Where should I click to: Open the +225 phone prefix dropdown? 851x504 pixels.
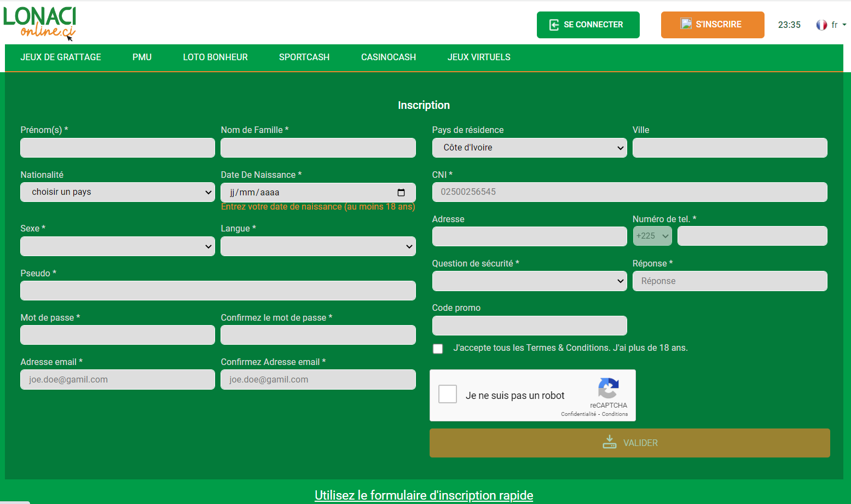pyautogui.click(x=652, y=236)
